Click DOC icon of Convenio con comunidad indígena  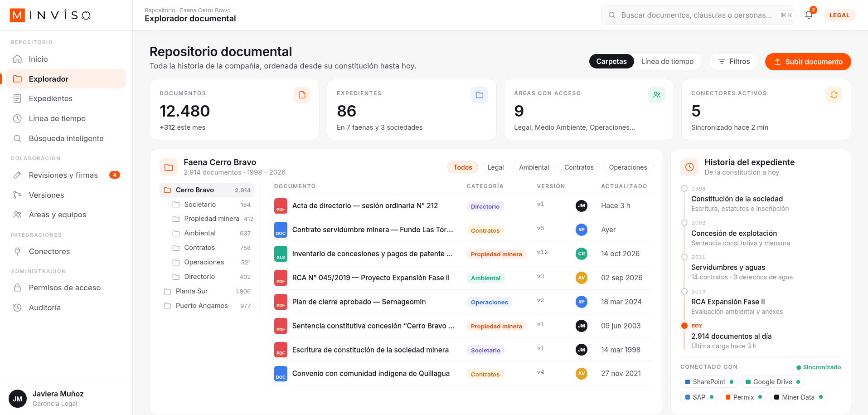(x=281, y=374)
